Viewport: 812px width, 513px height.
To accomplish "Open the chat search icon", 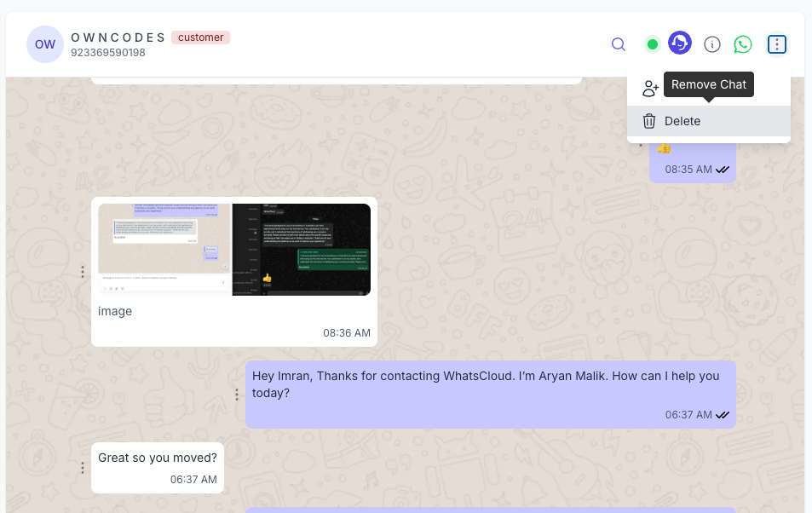I will click(x=619, y=43).
